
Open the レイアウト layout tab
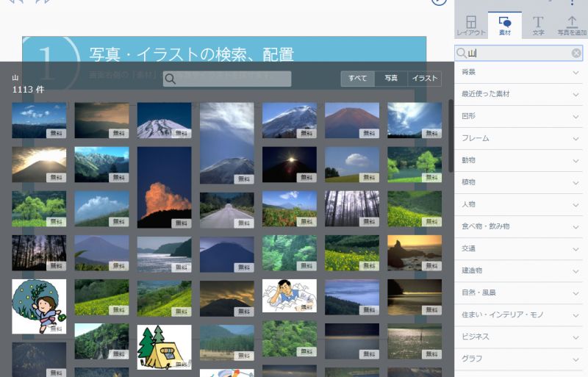click(x=471, y=26)
